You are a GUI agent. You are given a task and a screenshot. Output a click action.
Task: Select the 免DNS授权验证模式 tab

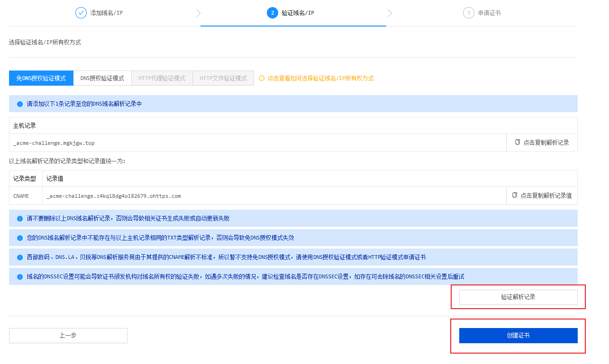pos(41,78)
